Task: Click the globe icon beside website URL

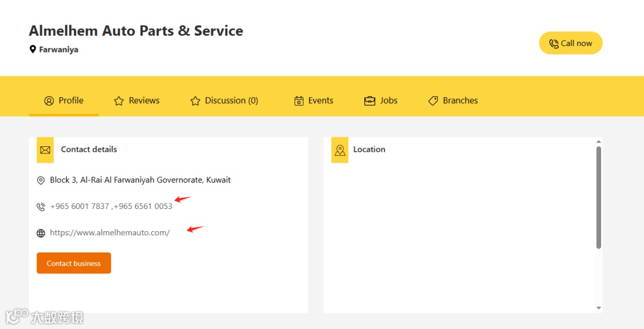Action: (41, 233)
